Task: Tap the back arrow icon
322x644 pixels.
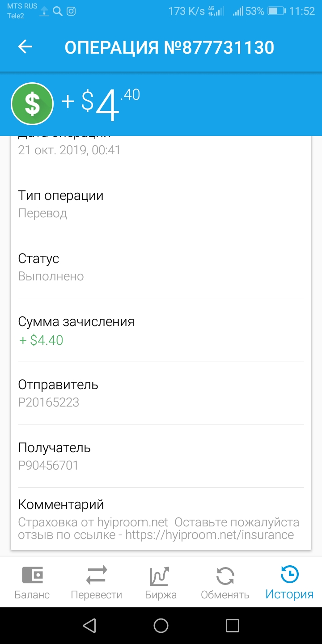Action: pos(25,47)
